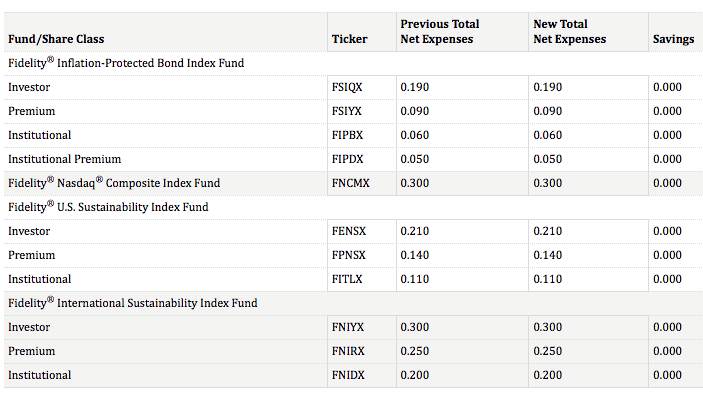Select the FSIYX ticker text

[347, 111]
